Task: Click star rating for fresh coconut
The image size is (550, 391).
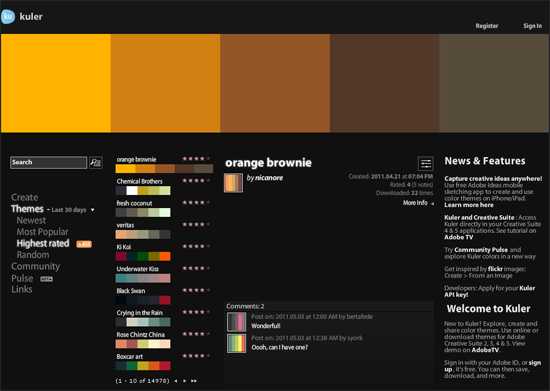Action: tap(196, 203)
